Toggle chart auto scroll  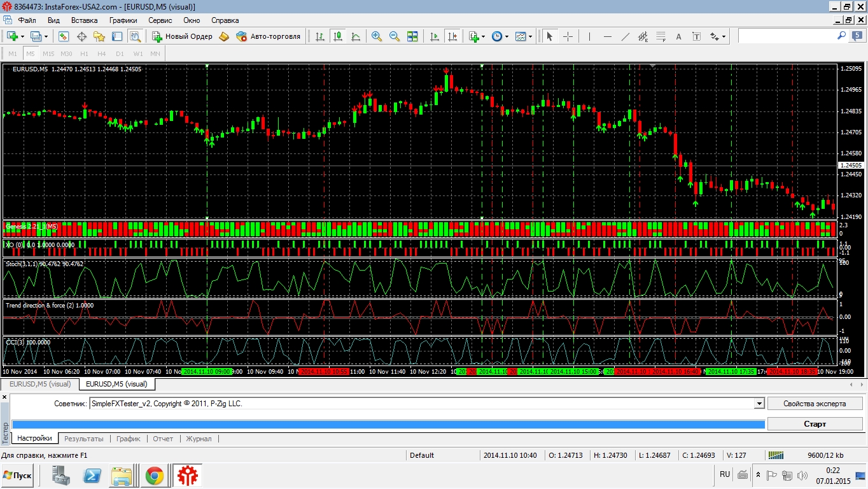coord(435,36)
